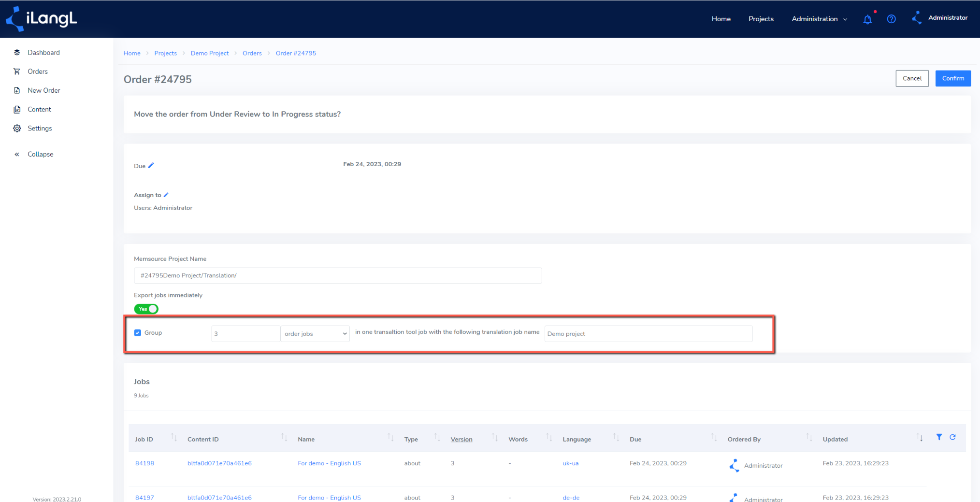The height and width of the screenshot is (502, 980).
Task: Toggle the Export jobs immediately switch
Action: pyautogui.click(x=146, y=309)
